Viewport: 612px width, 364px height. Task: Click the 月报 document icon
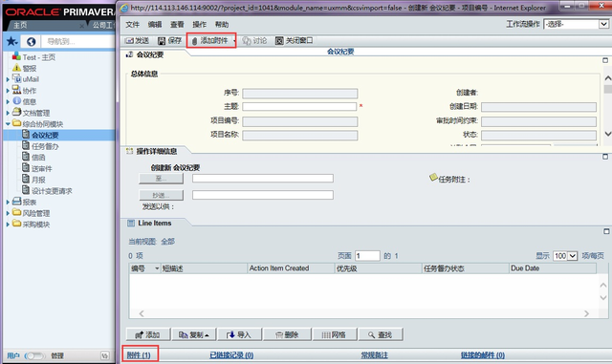pos(26,179)
